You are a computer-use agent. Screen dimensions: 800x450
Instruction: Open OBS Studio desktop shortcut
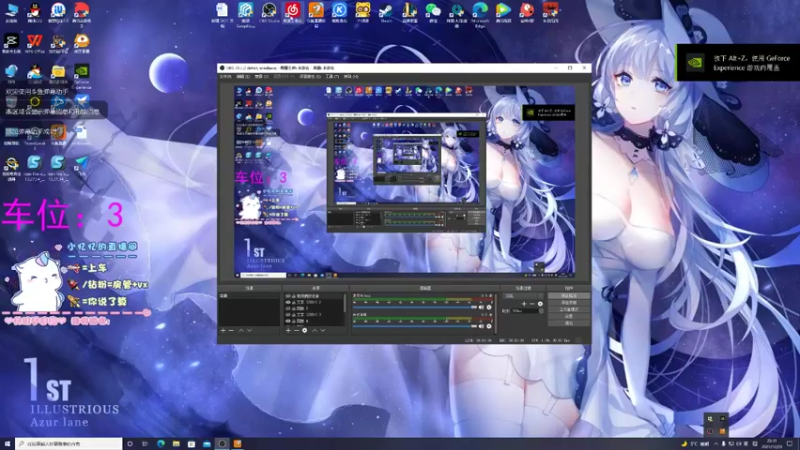[269, 11]
